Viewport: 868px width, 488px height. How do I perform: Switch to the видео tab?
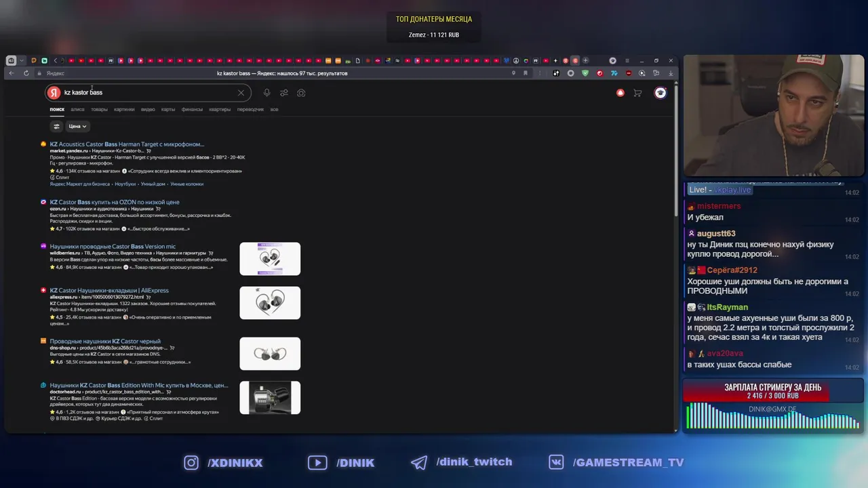point(148,109)
